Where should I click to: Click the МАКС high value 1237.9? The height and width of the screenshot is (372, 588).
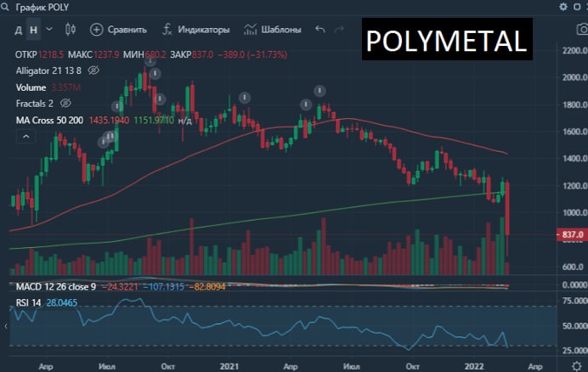(106, 54)
